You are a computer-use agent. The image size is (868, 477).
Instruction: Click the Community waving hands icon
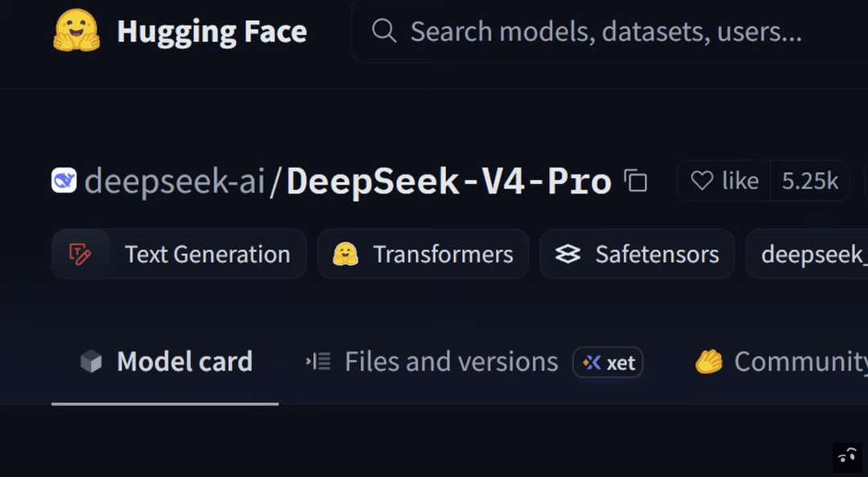pyautogui.click(x=709, y=362)
